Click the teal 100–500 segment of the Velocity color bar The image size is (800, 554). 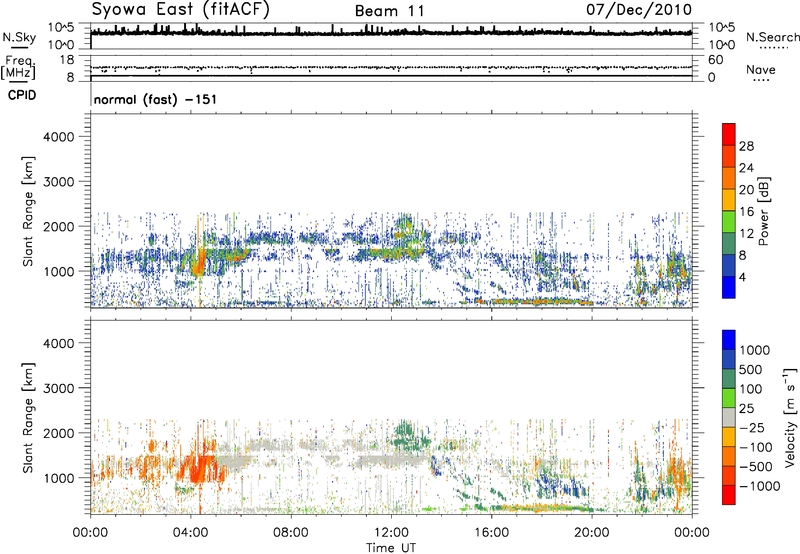tap(729, 379)
